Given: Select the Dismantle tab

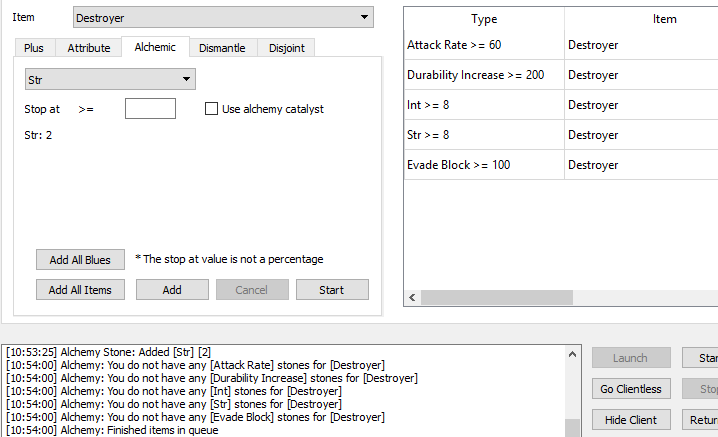Looking at the screenshot, I should pos(222,48).
